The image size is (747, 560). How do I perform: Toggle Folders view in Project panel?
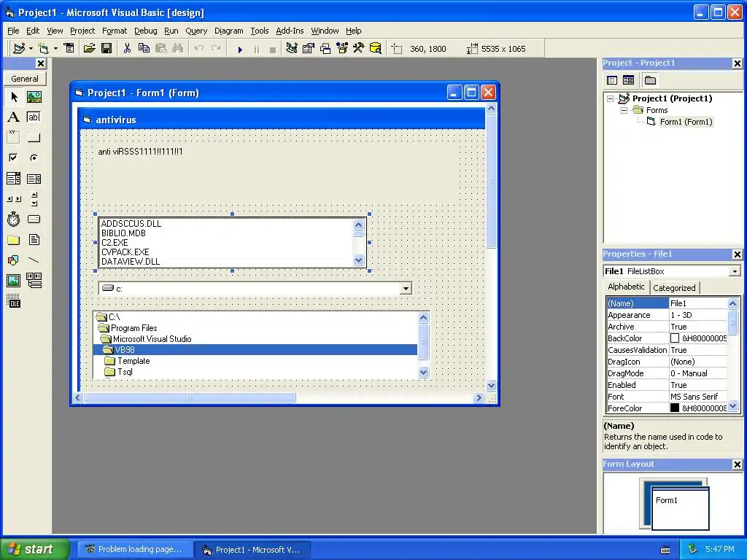pyautogui.click(x=650, y=80)
